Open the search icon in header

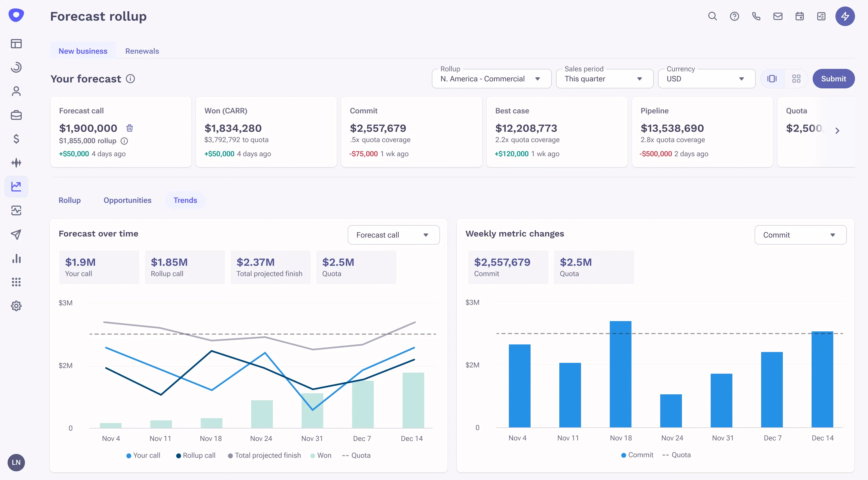pos(712,16)
